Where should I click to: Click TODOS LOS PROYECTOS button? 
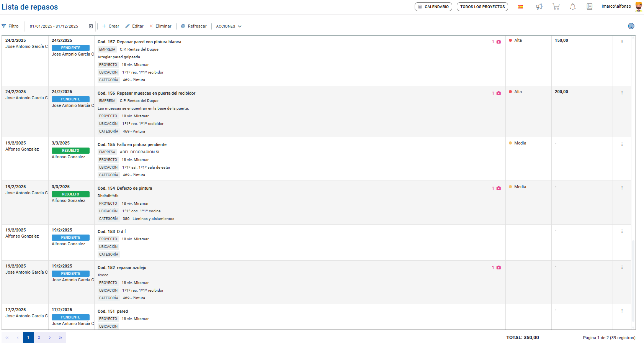coord(482,7)
